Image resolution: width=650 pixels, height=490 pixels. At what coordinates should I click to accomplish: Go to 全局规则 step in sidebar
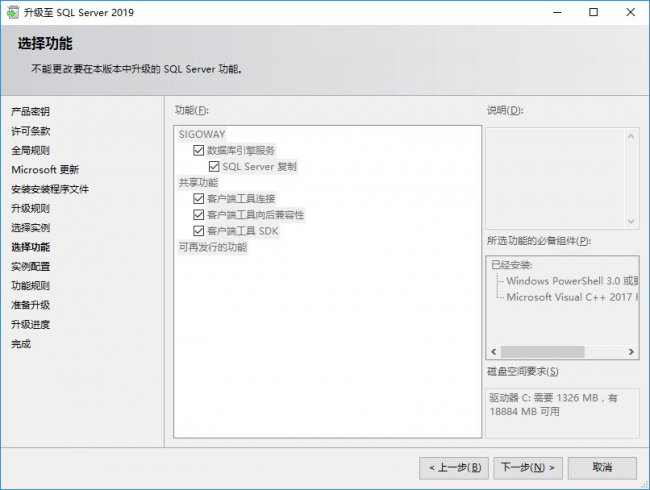click(30, 150)
